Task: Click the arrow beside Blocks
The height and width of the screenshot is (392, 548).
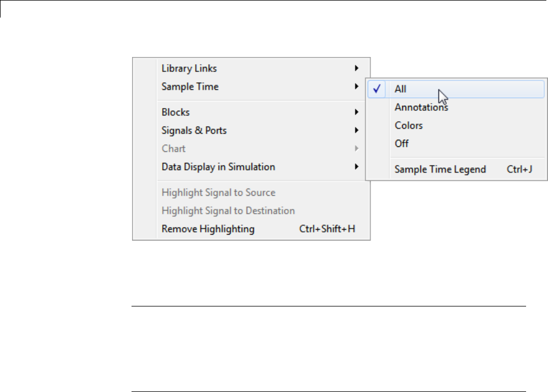Action: click(356, 112)
